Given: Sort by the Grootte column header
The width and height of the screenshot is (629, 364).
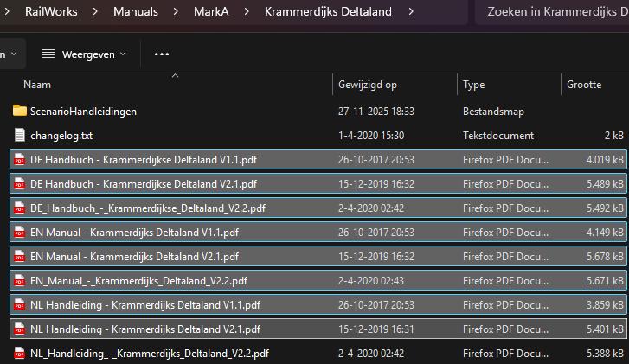Looking at the screenshot, I should tap(584, 85).
